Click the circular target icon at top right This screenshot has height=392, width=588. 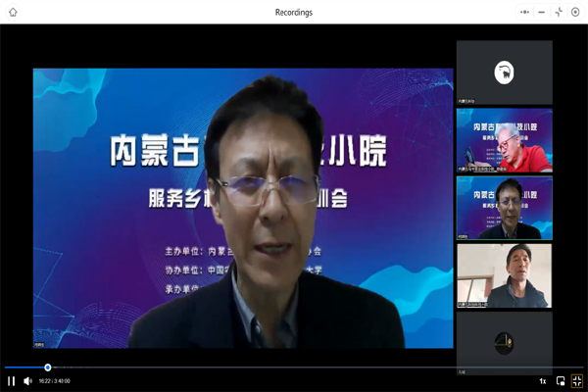tap(575, 12)
